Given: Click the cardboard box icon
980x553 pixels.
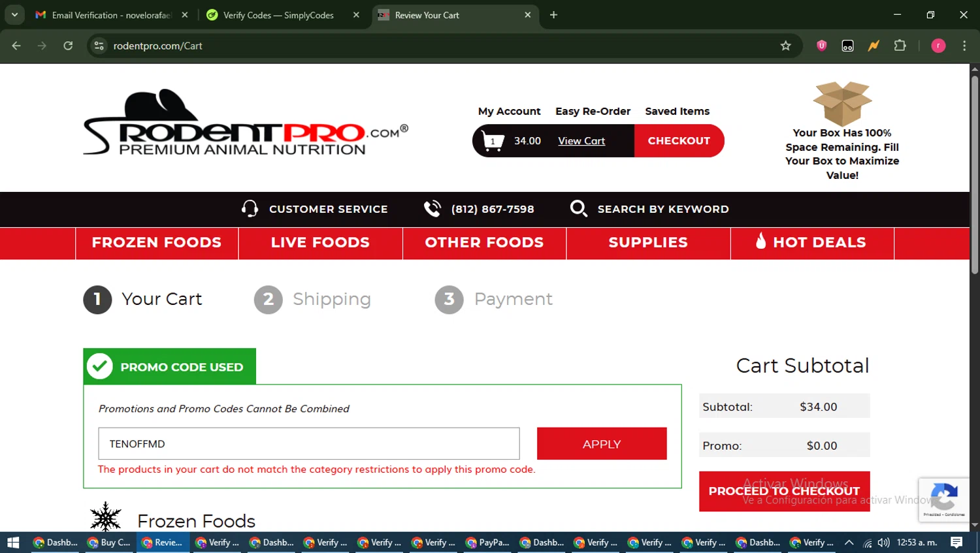Looking at the screenshot, I should [x=842, y=103].
